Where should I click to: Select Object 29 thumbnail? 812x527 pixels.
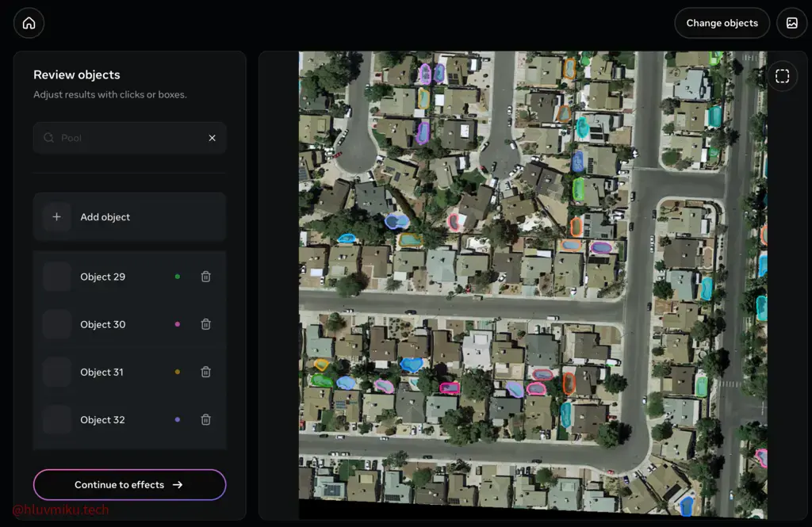coord(57,277)
